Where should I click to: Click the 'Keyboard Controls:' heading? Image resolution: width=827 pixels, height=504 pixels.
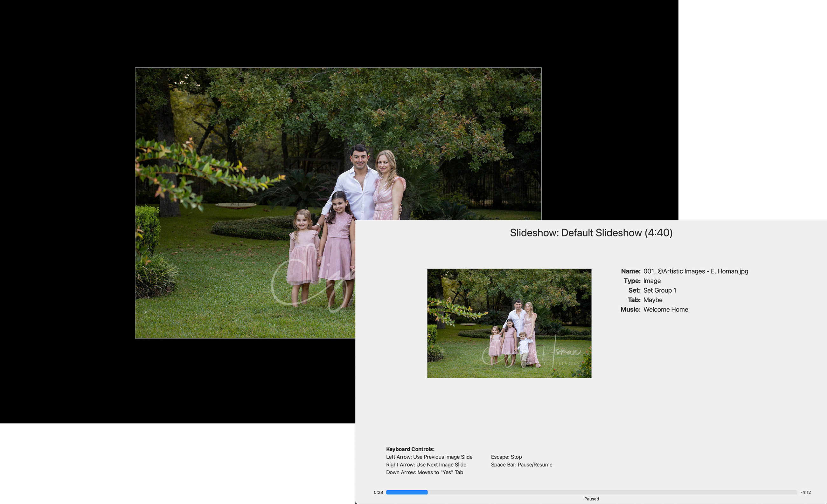pyautogui.click(x=410, y=449)
